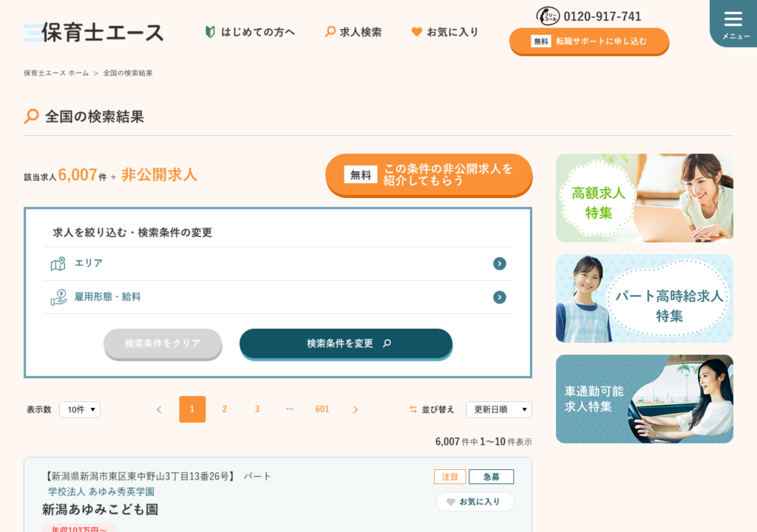
Task: Click the heart icon beside お気に入り in header
Action: pyautogui.click(x=417, y=32)
